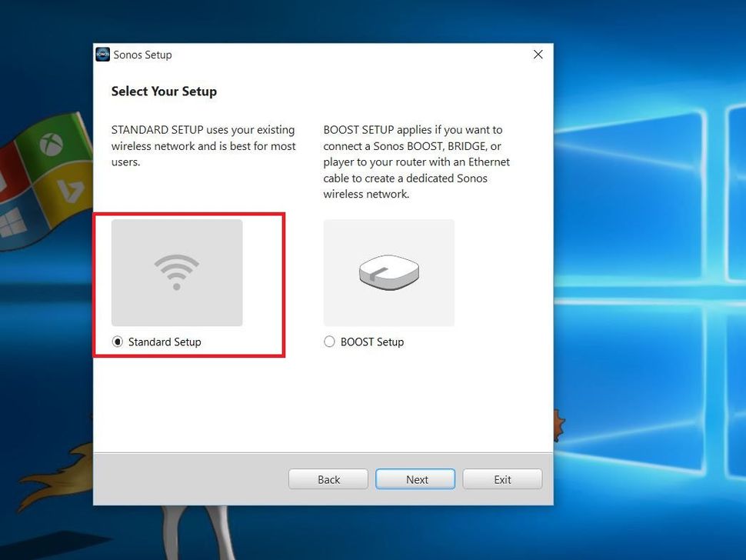Enable Standard Setup as your setup option
The height and width of the screenshot is (560, 746).
click(x=119, y=342)
